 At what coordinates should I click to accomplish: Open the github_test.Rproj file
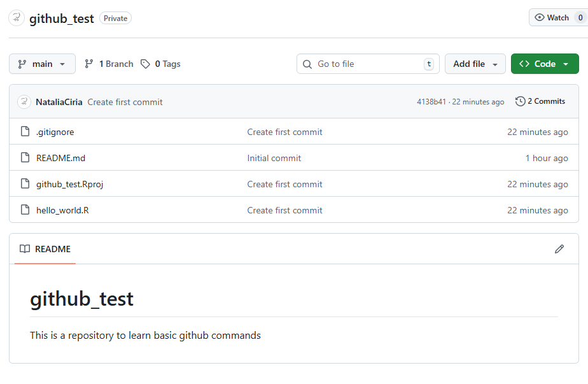(69, 184)
